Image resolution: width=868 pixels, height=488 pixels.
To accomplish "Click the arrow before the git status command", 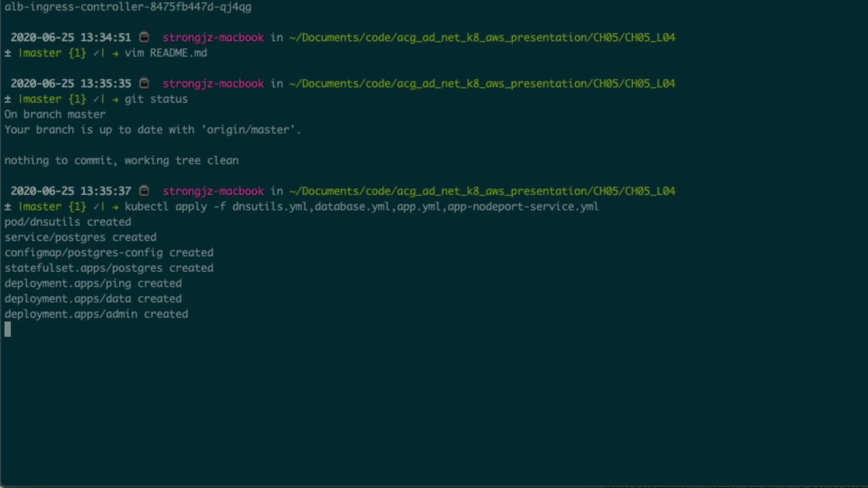I will (115, 99).
